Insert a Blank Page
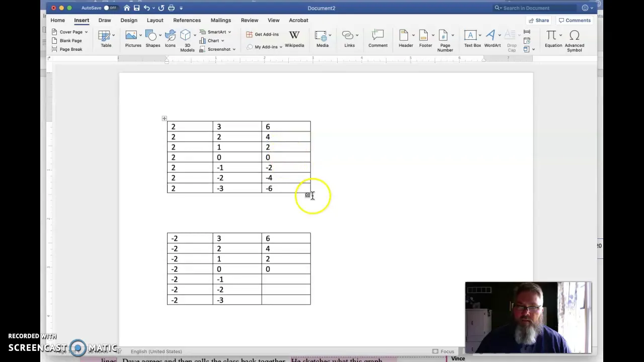 67,41
